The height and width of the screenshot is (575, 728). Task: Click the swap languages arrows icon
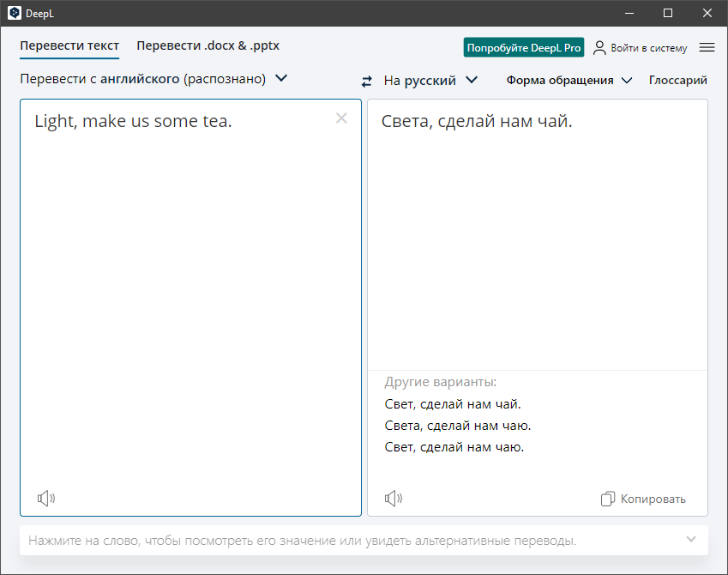[x=367, y=81]
